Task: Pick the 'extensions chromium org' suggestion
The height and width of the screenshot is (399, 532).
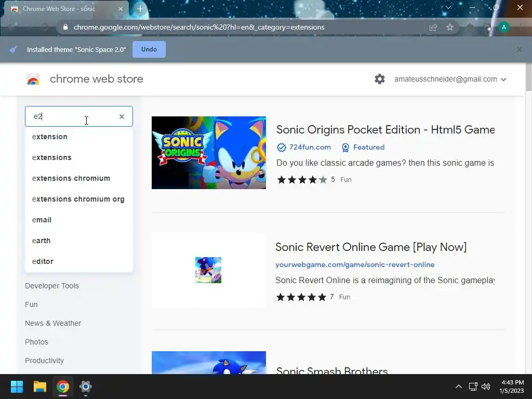Action: point(79,199)
